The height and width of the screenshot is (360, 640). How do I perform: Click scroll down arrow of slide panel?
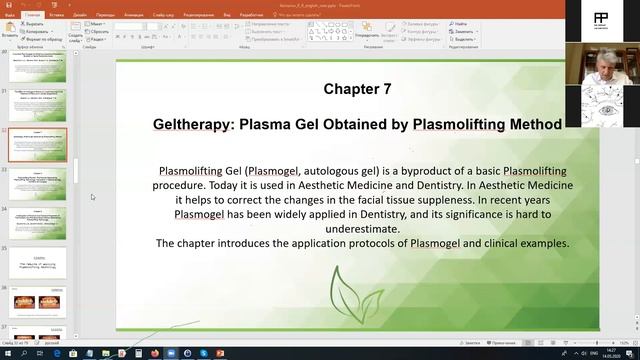click(x=76, y=336)
